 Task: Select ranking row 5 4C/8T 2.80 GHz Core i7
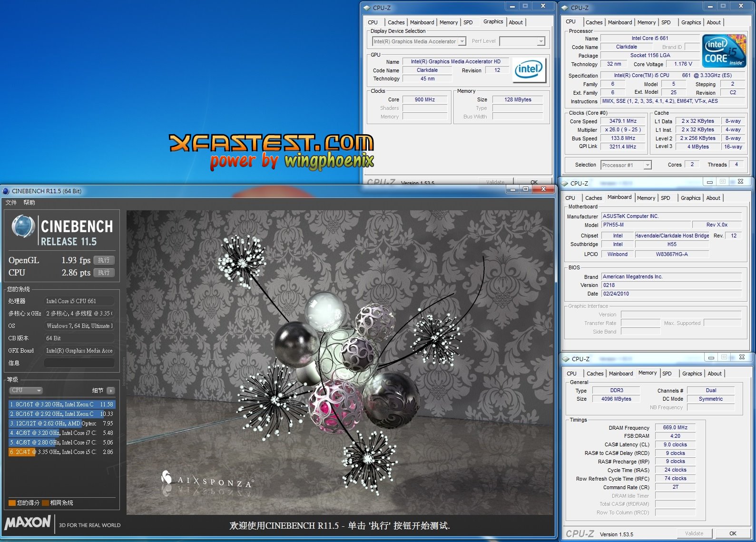click(61, 443)
